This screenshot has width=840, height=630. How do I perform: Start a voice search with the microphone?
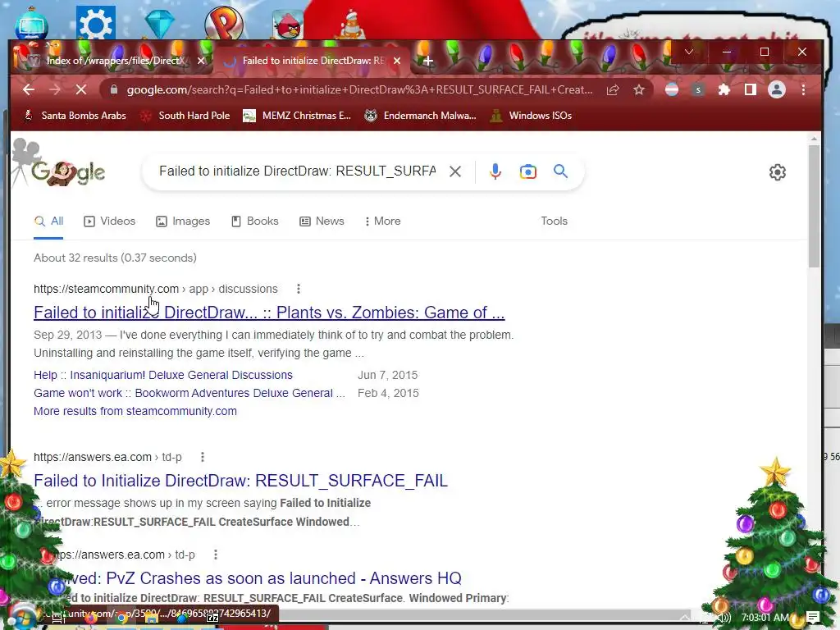(495, 171)
